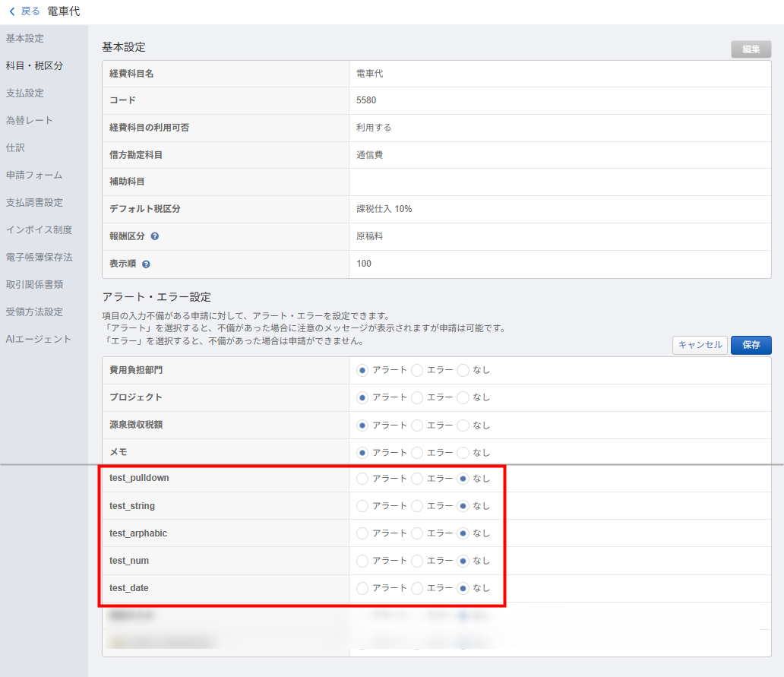Viewport: 784px width, 677px height.
Task: Set test_num to エラー
Action: pyautogui.click(x=417, y=561)
